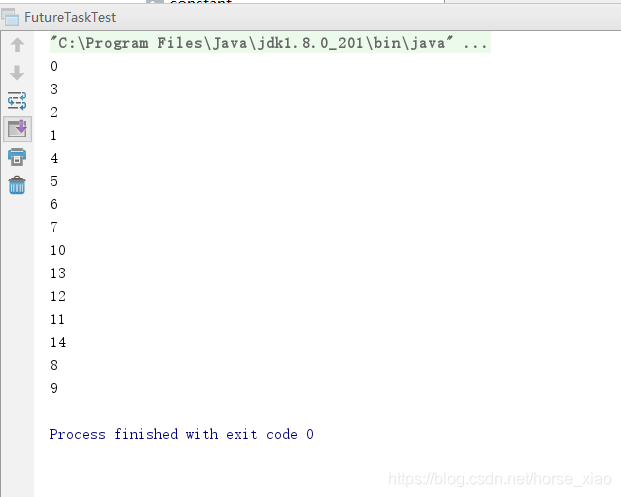Click the output line showing 10

(x=58, y=250)
